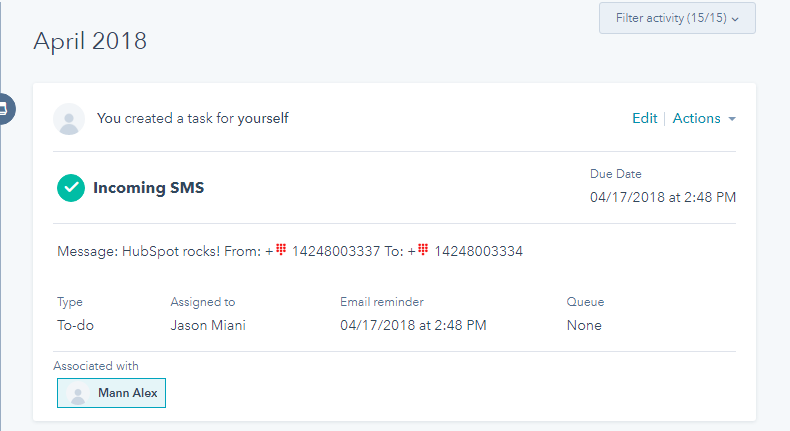Screen dimensions: 790x431
Task: Click the avatar icon in Mann Alex chip
Action: pos(78,393)
